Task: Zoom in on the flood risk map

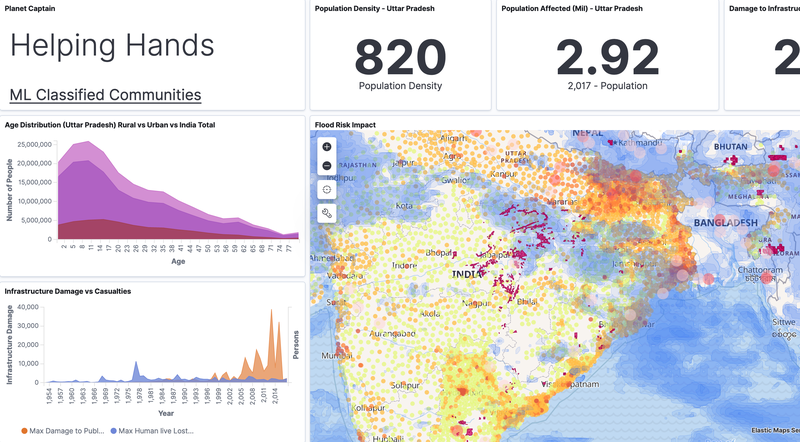Action: pyautogui.click(x=327, y=147)
